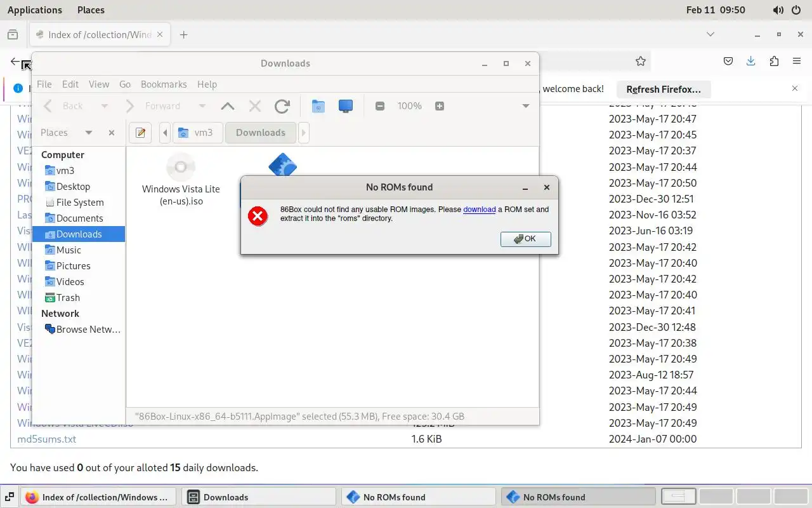The image size is (812, 508).
Task: Click the vm3 path bar button
Action: click(197, 133)
